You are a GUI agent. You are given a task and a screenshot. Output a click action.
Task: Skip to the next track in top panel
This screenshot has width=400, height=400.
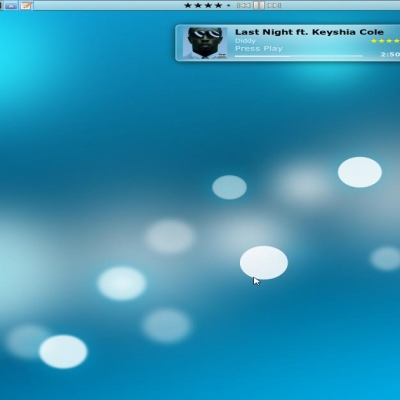[274, 5]
